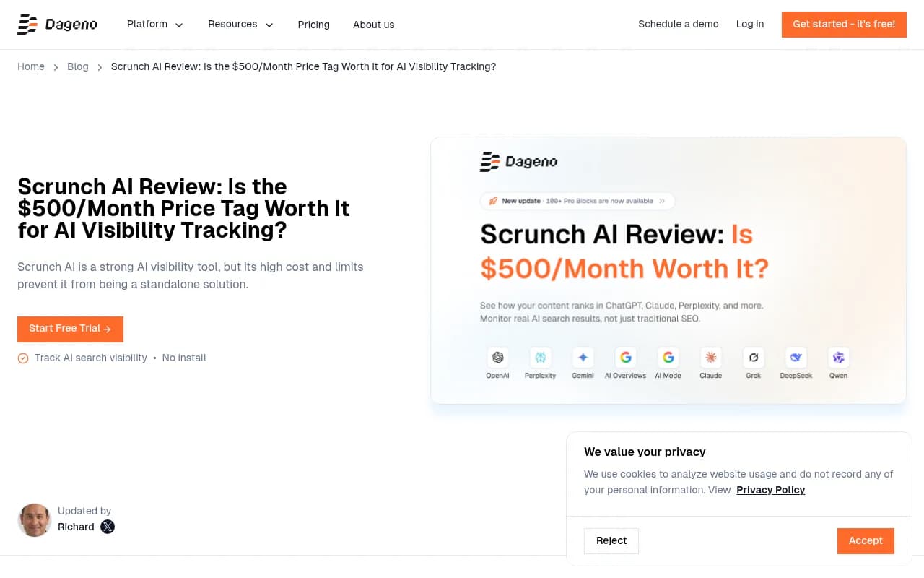Image resolution: width=924 pixels, height=578 pixels.
Task: Open the Dageno logo homepage link
Action: [58, 25]
